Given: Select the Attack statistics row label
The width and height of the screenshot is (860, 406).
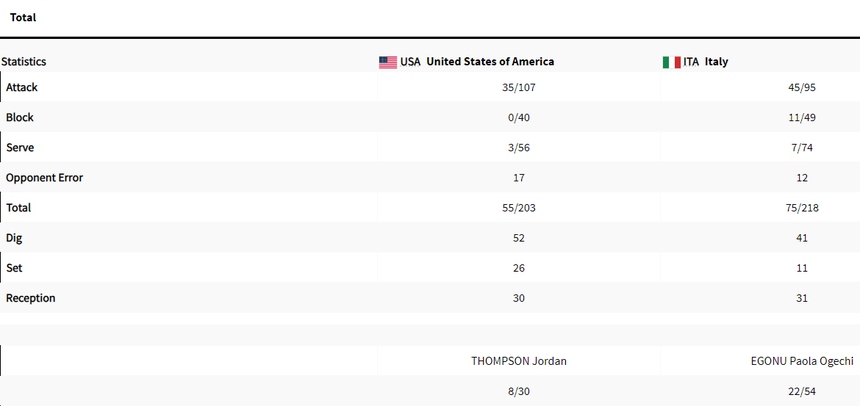Looking at the screenshot, I should tap(22, 88).
